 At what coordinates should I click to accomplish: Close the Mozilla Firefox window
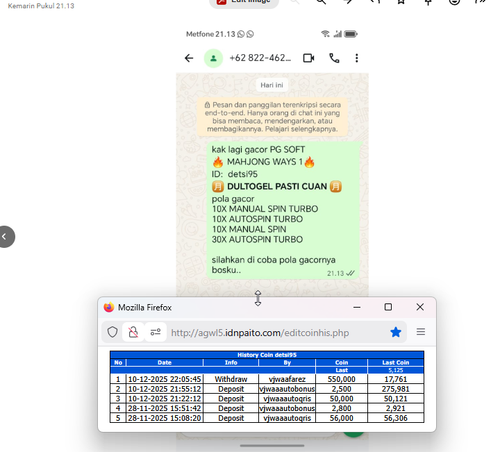420,307
